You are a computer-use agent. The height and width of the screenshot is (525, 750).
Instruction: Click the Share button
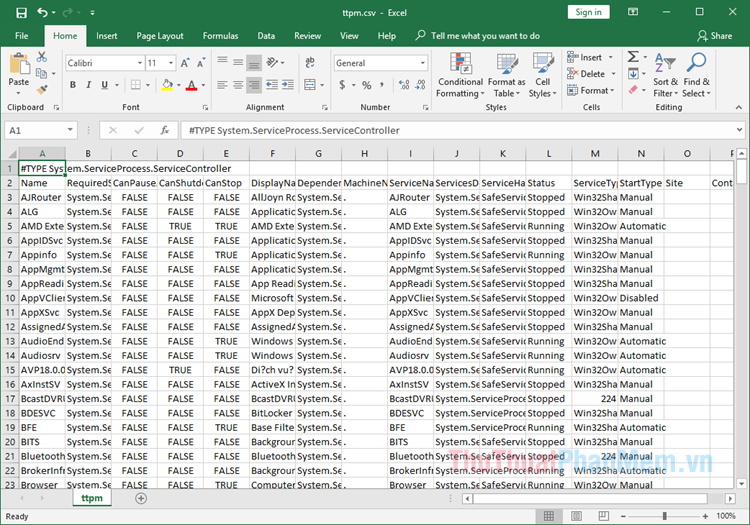tap(715, 36)
